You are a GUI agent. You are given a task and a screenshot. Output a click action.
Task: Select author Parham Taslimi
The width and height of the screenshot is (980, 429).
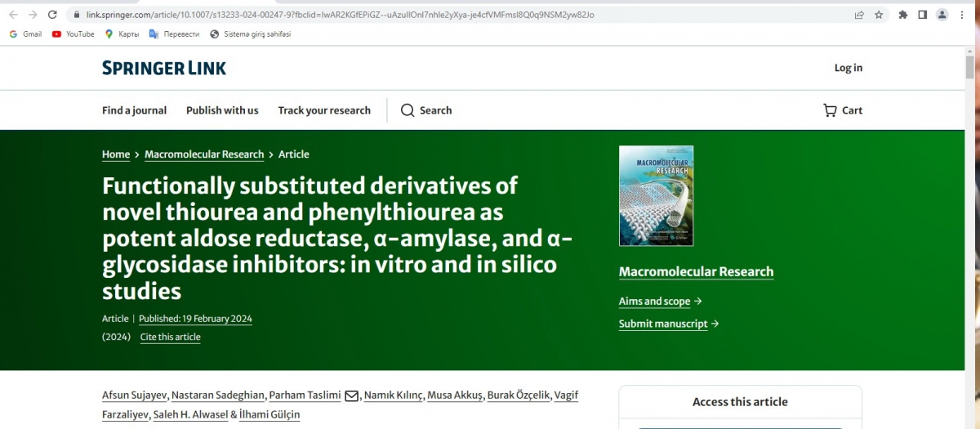coord(305,395)
